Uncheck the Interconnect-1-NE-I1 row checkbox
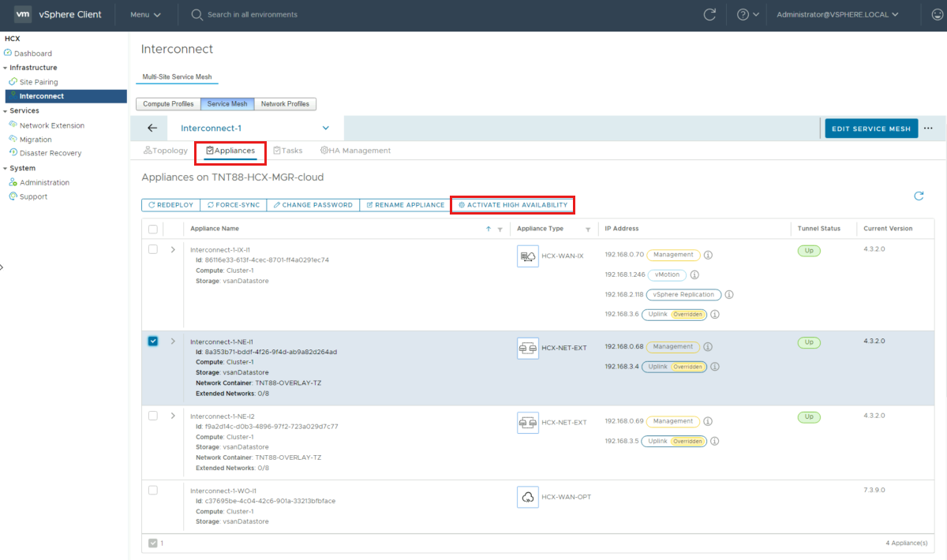Screen dimensions: 947x560 (x=153, y=341)
